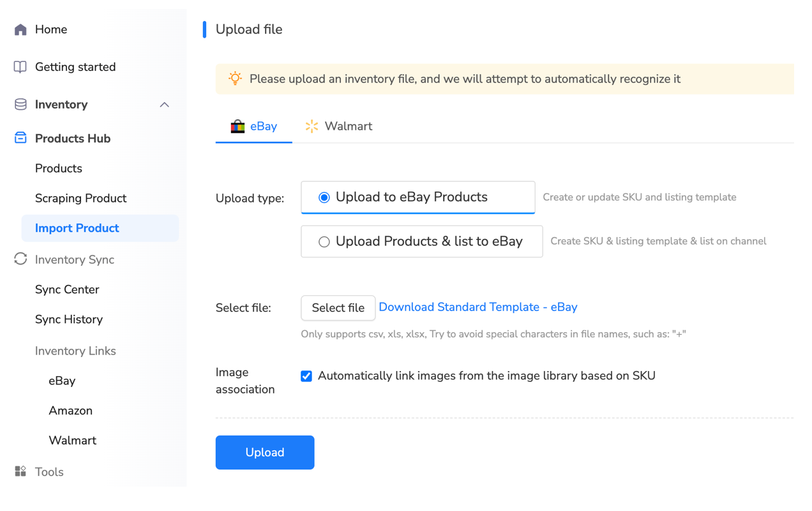The width and height of the screenshot is (812, 511).
Task: Uncheck automatically link images checkbox
Action: [306, 376]
